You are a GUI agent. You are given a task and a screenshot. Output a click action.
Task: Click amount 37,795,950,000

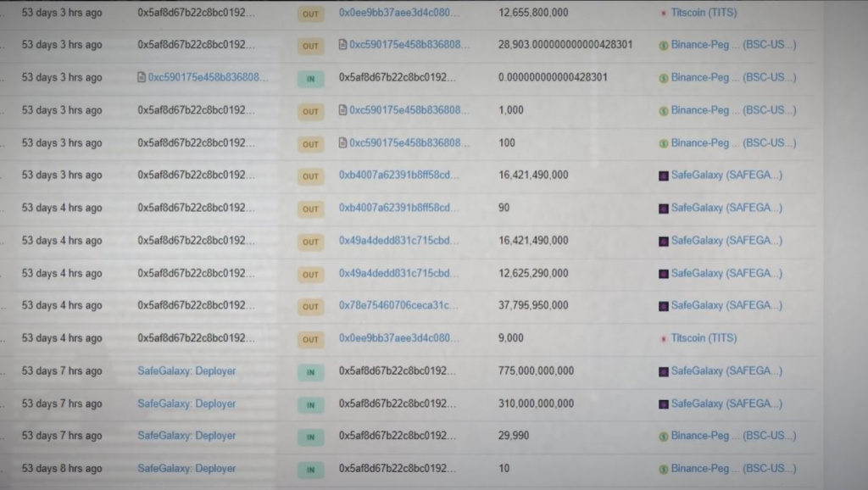(533, 305)
